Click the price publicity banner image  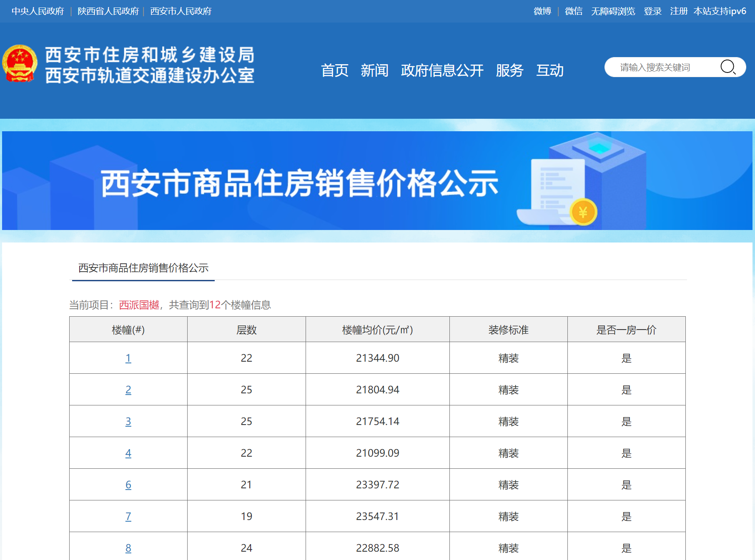pos(377,181)
